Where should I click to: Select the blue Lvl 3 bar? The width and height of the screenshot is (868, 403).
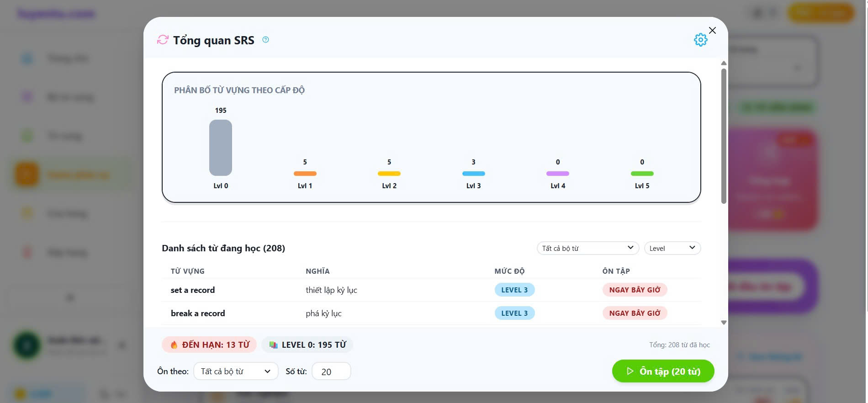tap(473, 174)
